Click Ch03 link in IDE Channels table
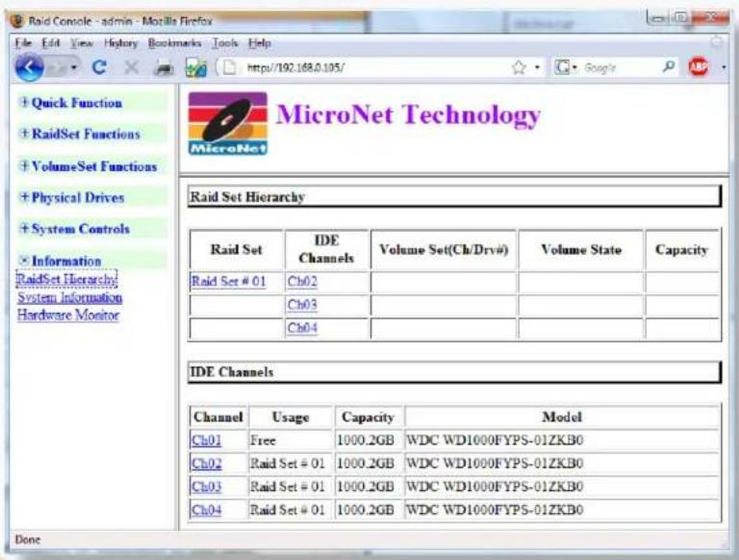739x560 pixels. tap(207, 487)
